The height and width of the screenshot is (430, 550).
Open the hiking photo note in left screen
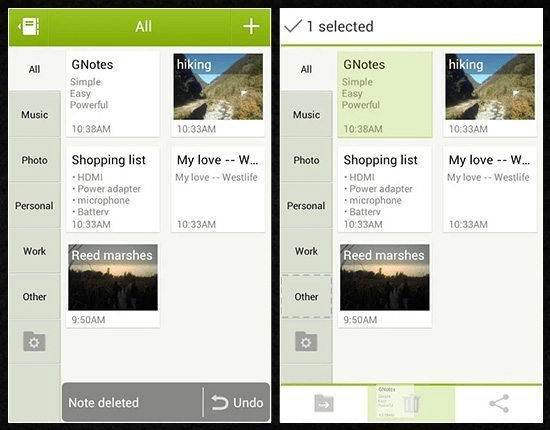(218, 94)
